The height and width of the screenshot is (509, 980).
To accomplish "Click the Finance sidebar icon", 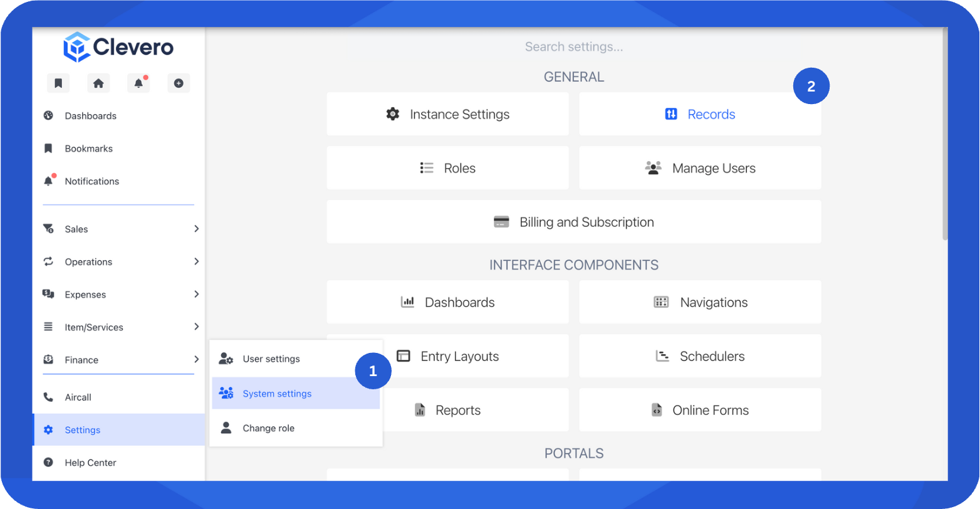I will [48, 360].
